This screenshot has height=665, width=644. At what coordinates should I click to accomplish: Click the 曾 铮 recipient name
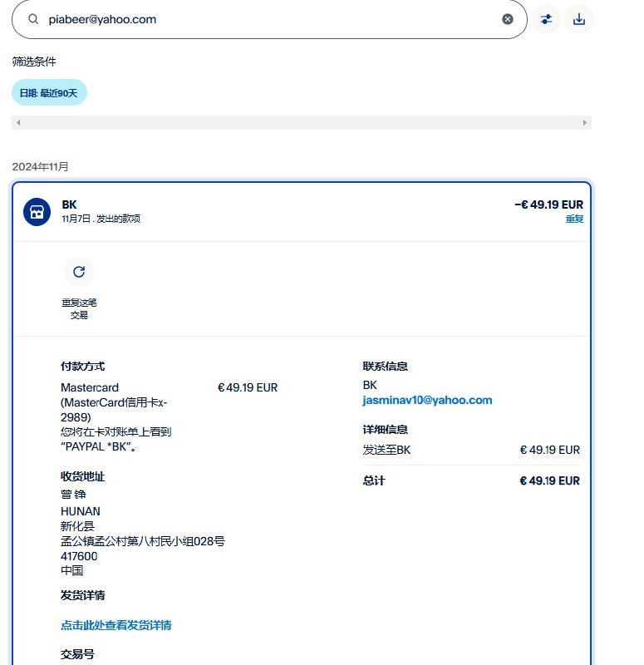[x=73, y=494]
